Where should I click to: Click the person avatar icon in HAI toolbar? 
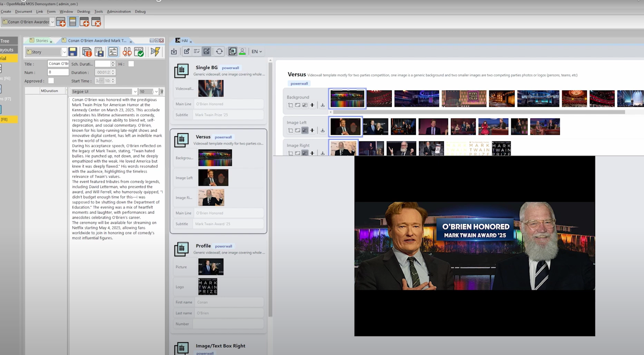coord(242,51)
